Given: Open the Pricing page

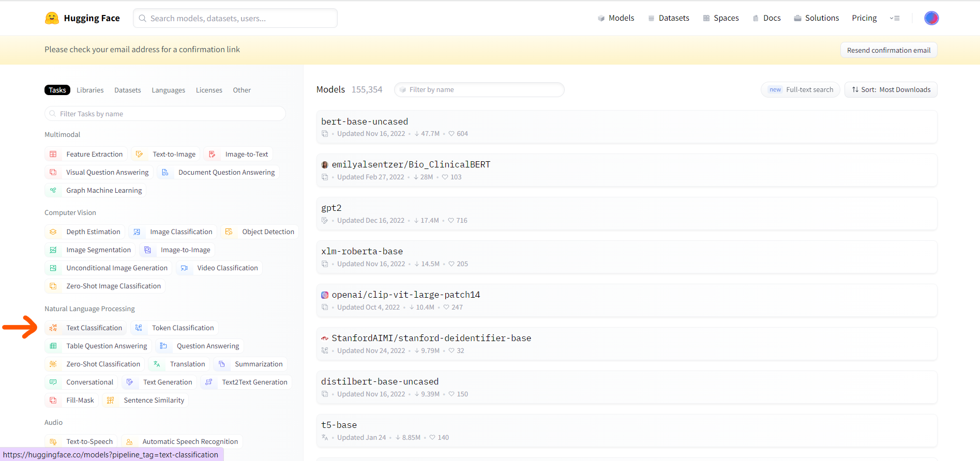Looking at the screenshot, I should pos(864,18).
